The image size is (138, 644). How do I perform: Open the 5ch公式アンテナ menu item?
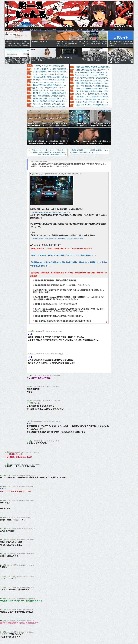pyautogui.click(x=13, y=30)
